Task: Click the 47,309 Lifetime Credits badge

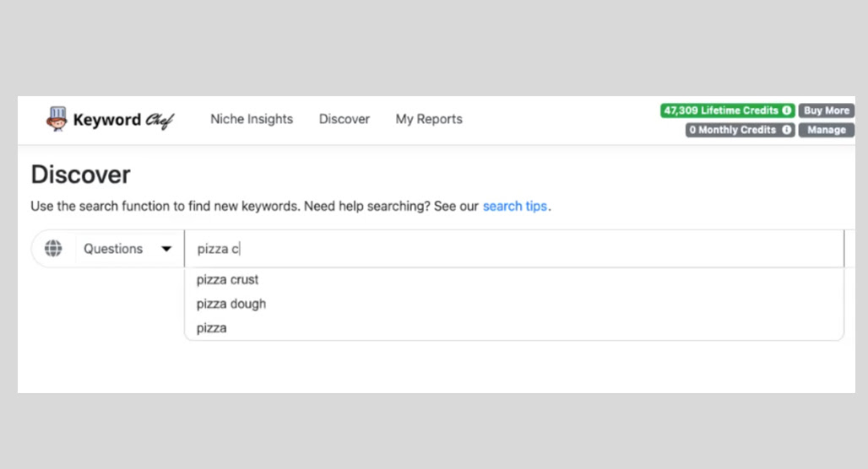Action: [x=727, y=111]
